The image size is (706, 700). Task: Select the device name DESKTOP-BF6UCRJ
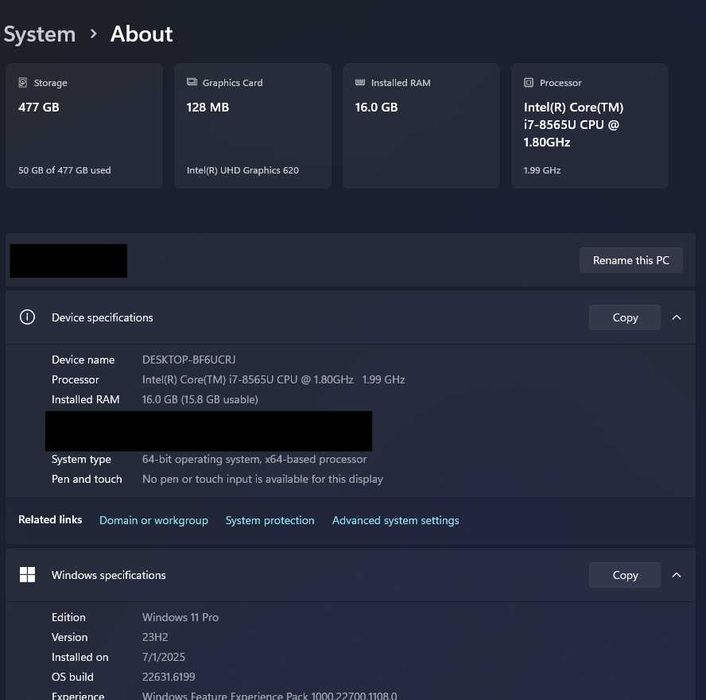(x=189, y=360)
